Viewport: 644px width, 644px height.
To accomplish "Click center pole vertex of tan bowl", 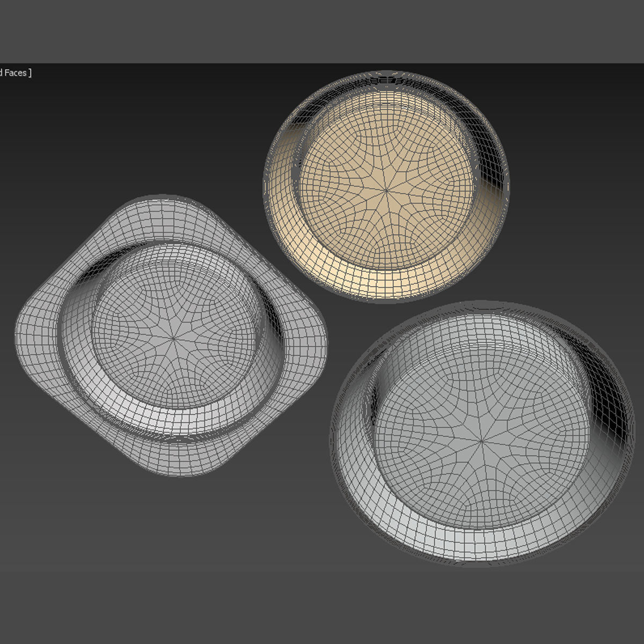I will pyautogui.click(x=386, y=190).
